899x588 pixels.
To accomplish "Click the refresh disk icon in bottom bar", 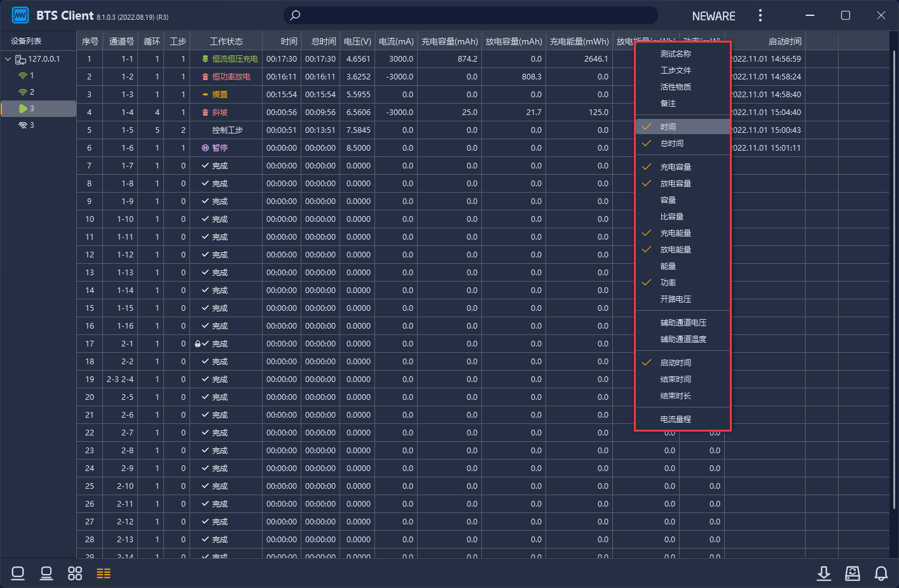I will pos(852,573).
